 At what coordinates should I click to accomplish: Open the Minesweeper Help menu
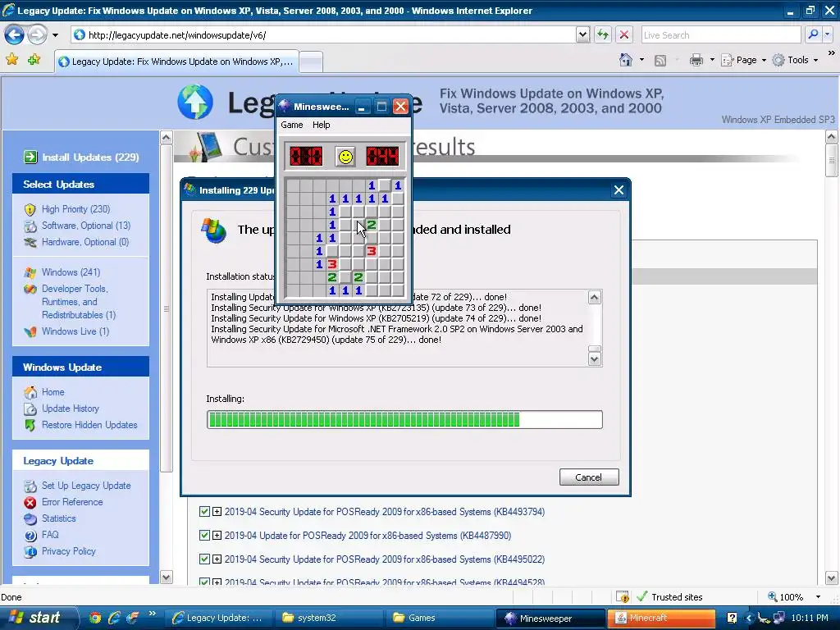click(322, 125)
